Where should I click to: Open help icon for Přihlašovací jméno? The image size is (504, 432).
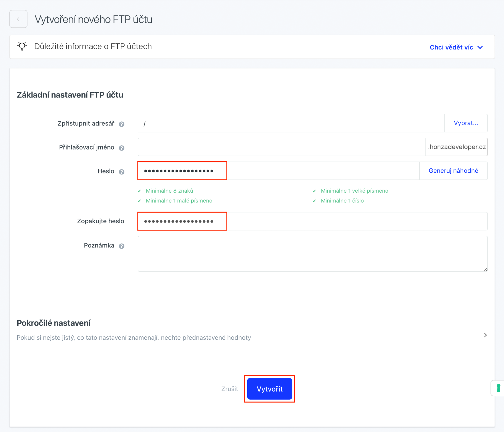(x=121, y=148)
